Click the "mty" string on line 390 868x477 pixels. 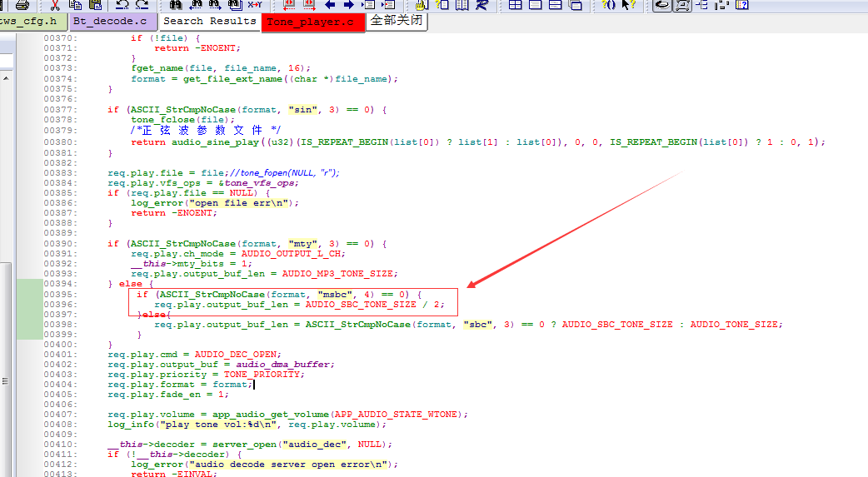(x=303, y=243)
